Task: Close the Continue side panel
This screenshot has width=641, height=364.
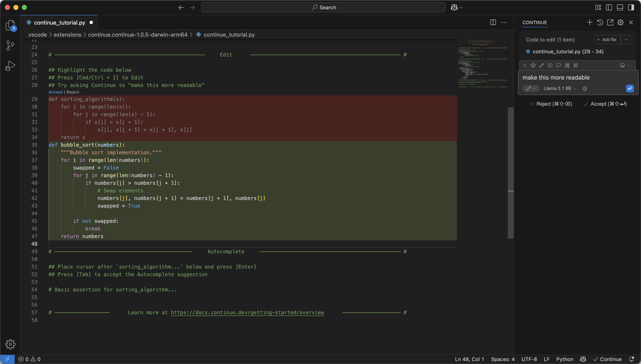Action: click(x=631, y=22)
